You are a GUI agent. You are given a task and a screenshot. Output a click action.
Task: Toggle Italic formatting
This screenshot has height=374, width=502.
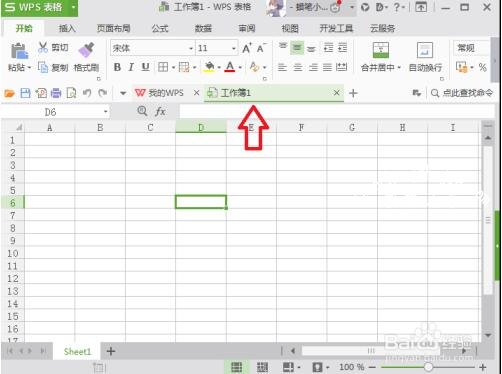click(x=131, y=67)
